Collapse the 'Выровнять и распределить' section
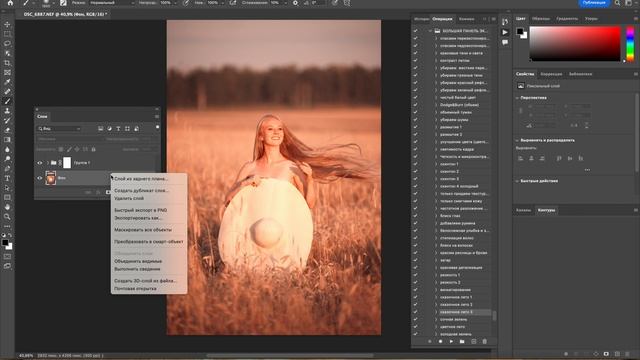The image size is (640, 360). 518,140
